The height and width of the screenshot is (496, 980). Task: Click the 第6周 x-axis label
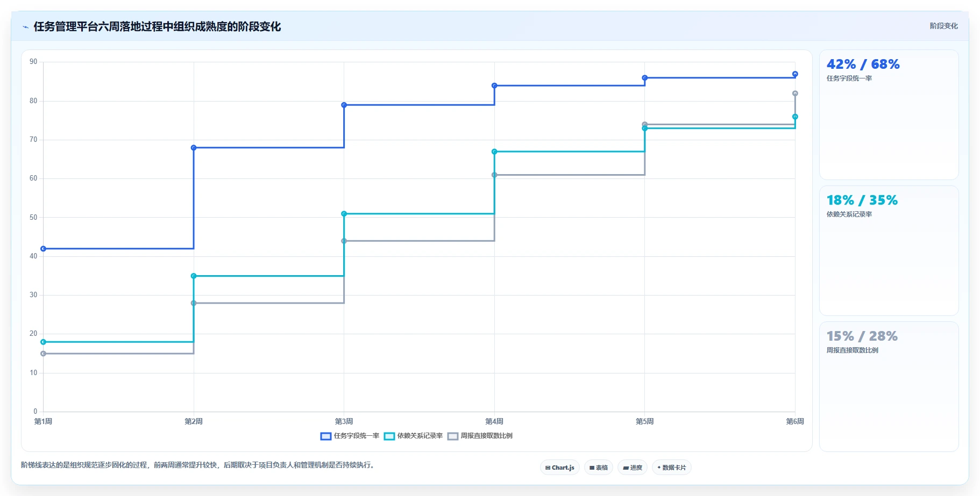795,421
